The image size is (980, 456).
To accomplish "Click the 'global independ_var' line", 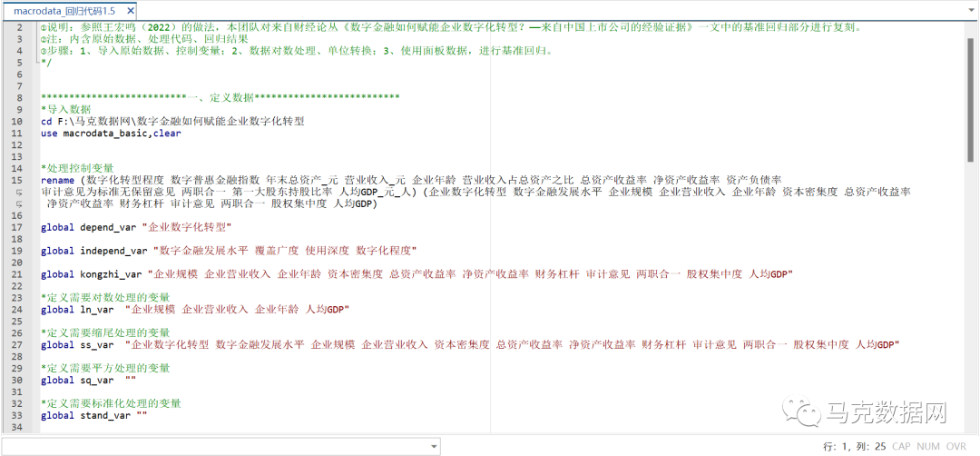I will (228, 251).
